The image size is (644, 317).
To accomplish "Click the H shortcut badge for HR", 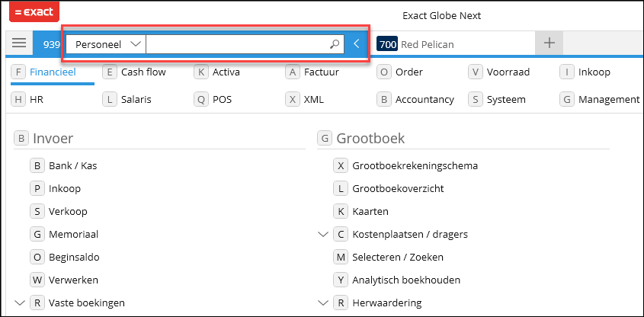I will [18, 100].
